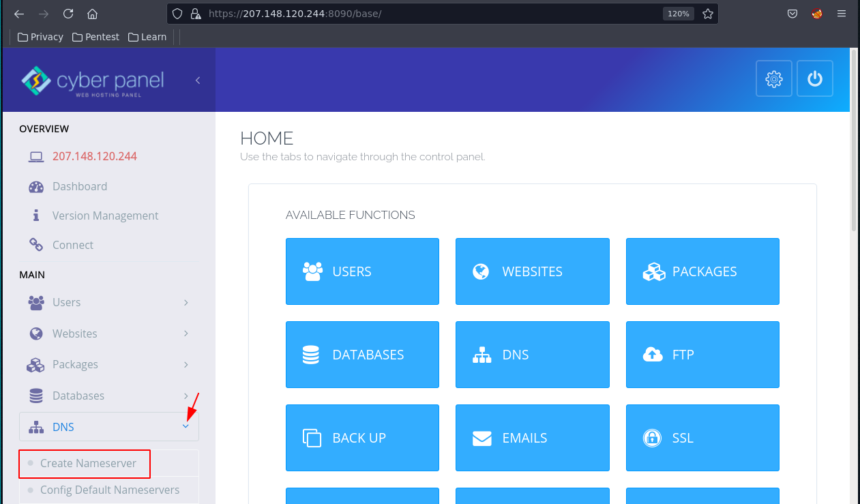Click the copy icon on BACK UP tile
This screenshot has height=504, width=860.
[312, 438]
